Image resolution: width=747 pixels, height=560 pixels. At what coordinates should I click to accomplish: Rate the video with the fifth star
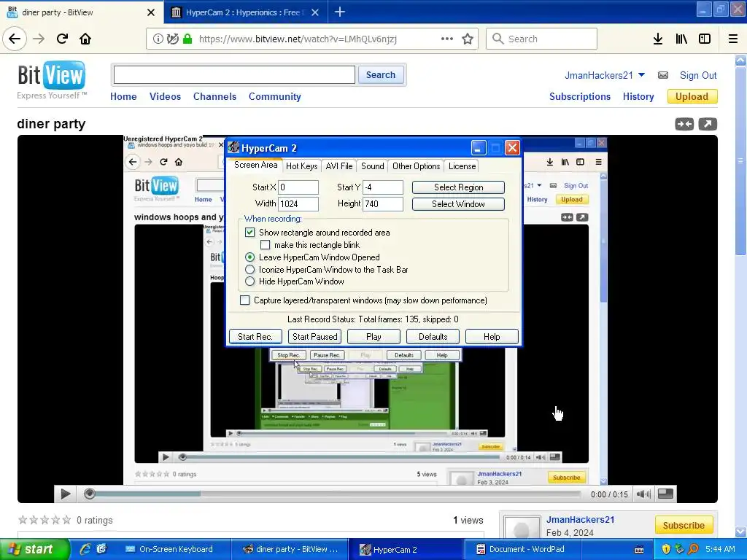[66, 520]
